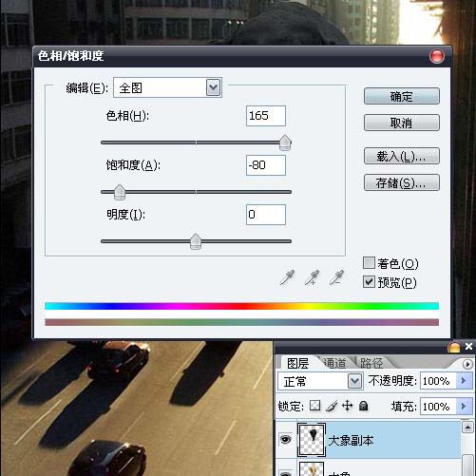Click the 填充 100% field
This screenshot has width=476, height=476.
(439, 407)
